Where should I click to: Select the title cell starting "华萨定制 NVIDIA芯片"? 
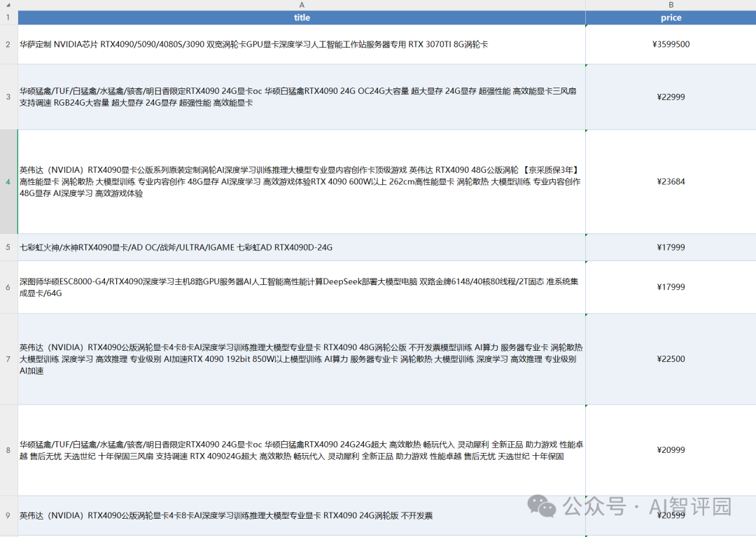point(302,44)
